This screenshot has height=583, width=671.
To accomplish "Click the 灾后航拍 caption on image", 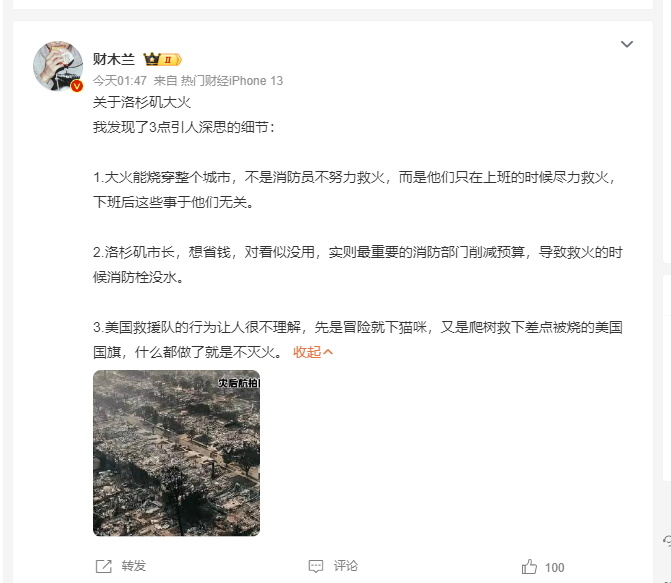I will [238, 383].
